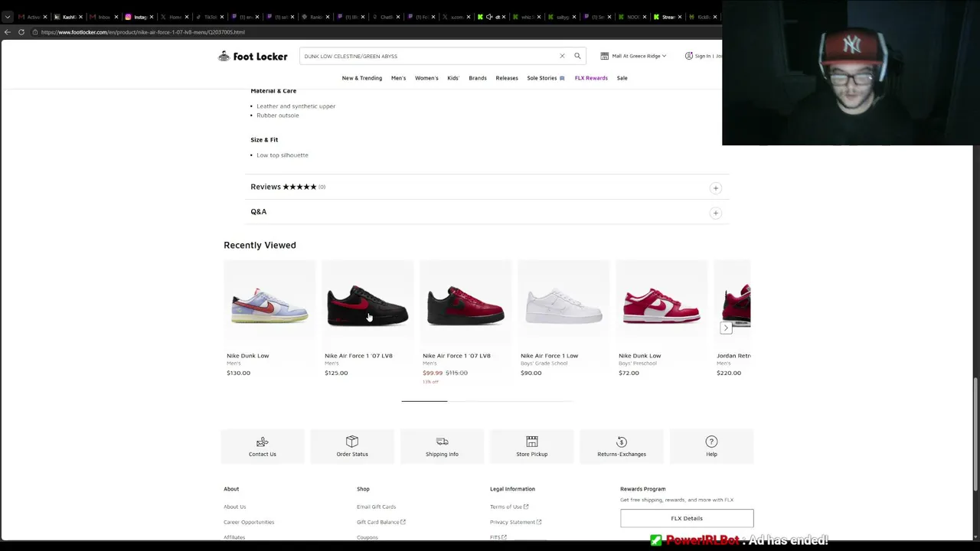Click the browser back arrow

(8, 32)
